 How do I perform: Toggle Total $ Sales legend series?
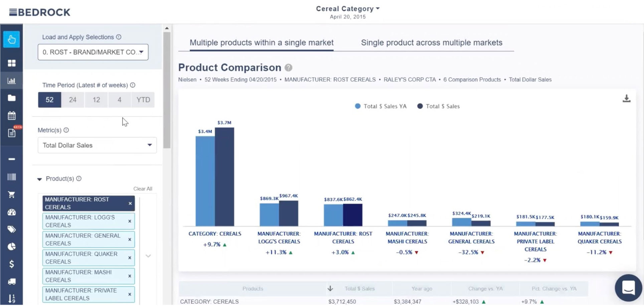pyautogui.click(x=439, y=106)
